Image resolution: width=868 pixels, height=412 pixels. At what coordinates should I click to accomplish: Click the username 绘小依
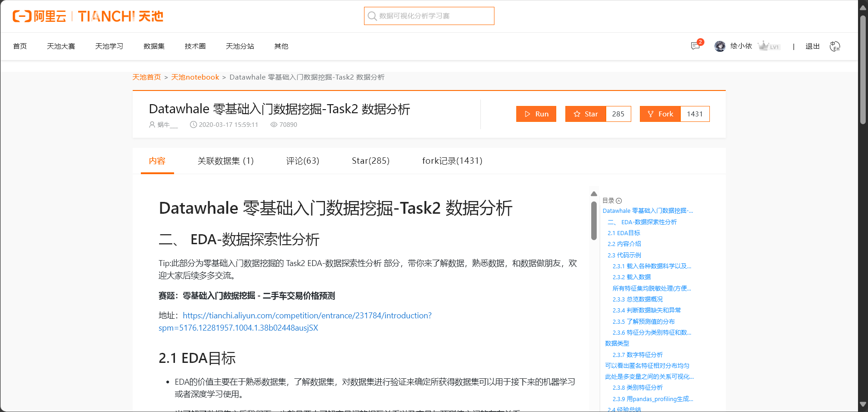click(741, 46)
